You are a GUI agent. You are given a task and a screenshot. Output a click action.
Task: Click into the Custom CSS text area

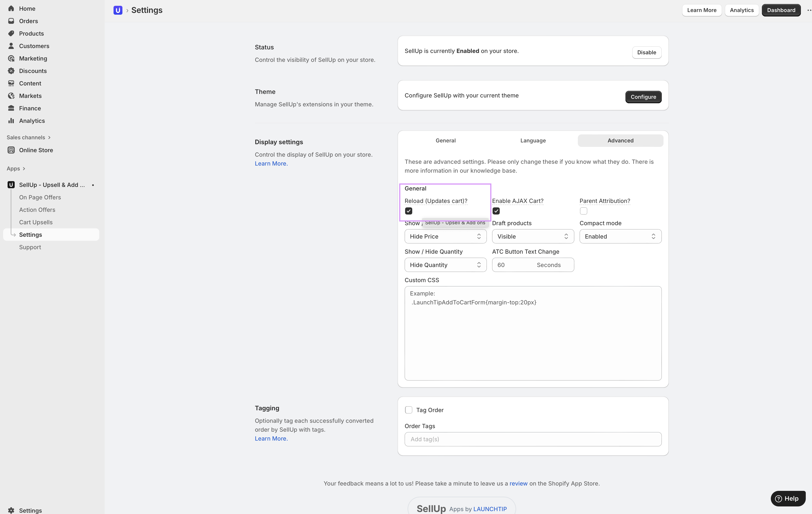pos(533,333)
